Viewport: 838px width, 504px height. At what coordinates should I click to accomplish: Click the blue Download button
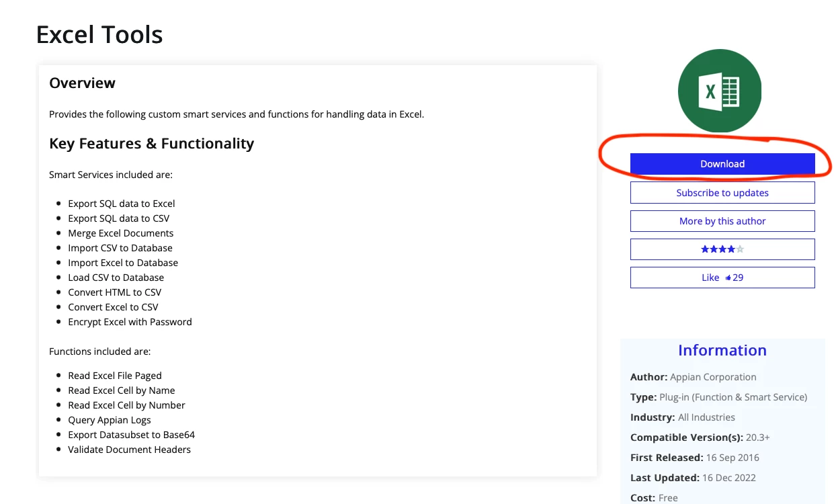(x=722, y=164)
